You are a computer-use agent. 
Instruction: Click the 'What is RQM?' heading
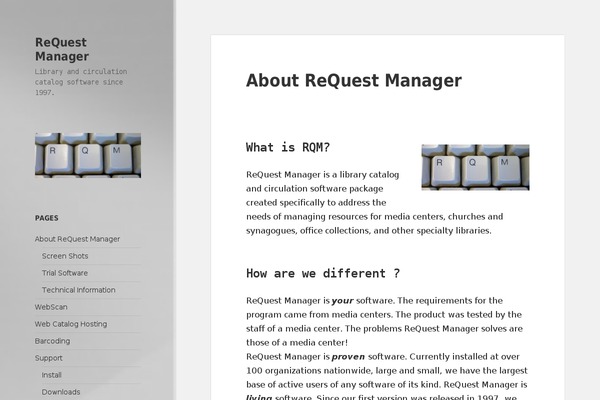pyautogui.click(x=288, y=147)
